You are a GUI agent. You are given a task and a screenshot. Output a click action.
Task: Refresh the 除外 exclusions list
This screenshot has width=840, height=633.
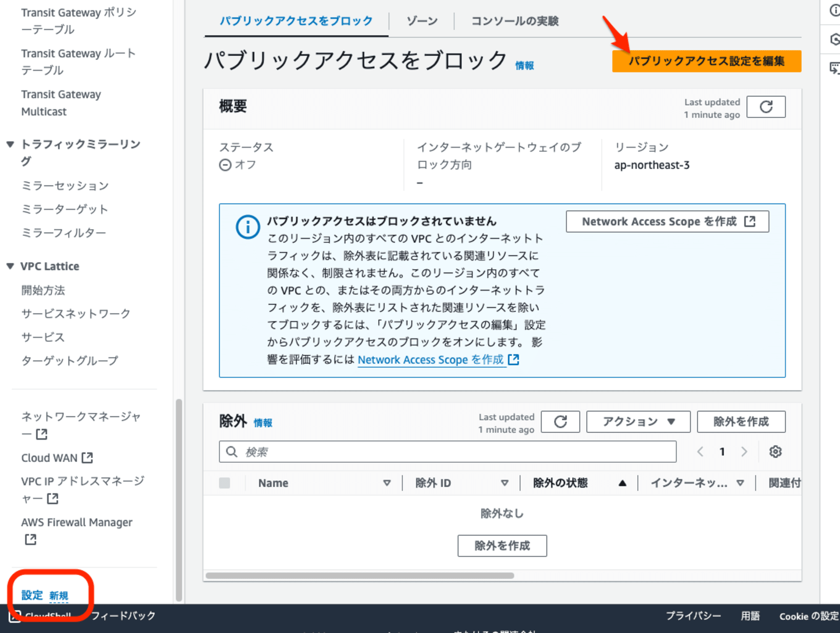coord(560,422)
